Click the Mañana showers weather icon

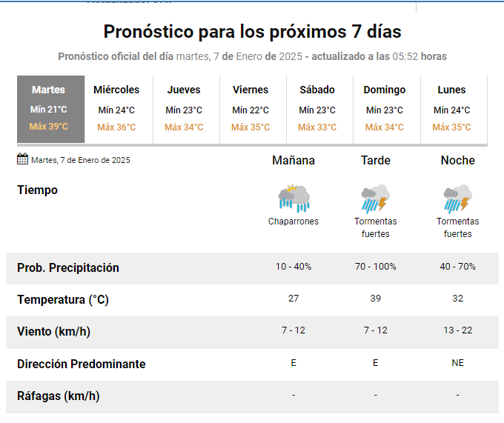pyautogui.click(x=294, y=199)
